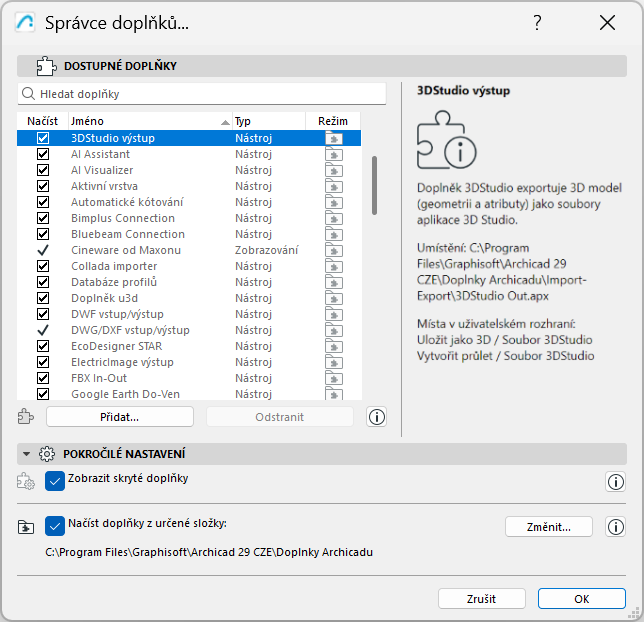Image resolution: width=644 pixels, height=622 pixels.
Task: Click mode folder icon for Bluebeam Connection
Action: [x=333, y=234]
